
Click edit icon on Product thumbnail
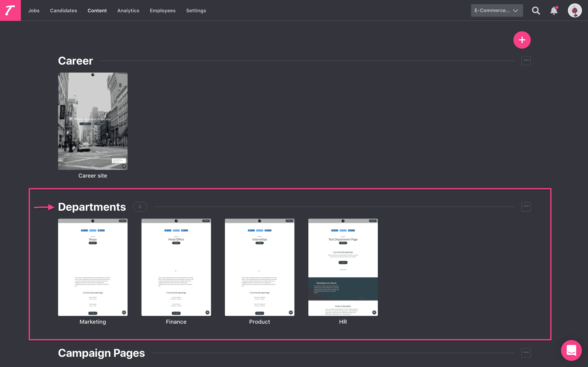tap(291, 312)
